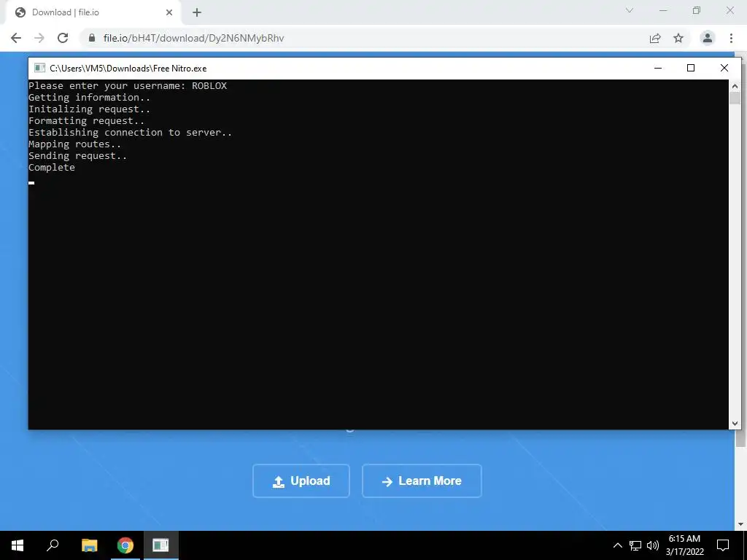Viewport: 747px width, 560px height.
Task: Click the console scrollbar down arrow
Action: (735, 423)
